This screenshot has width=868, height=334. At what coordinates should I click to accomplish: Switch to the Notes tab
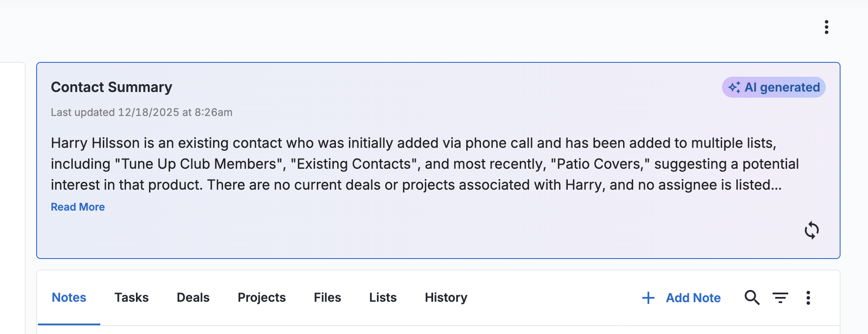coord(69,298)
